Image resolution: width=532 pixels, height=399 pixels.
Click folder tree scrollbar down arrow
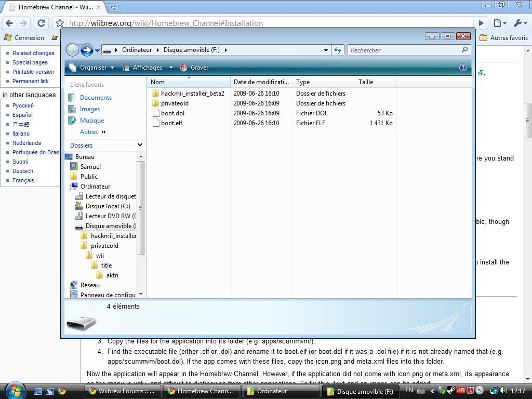tap(141, 294)
